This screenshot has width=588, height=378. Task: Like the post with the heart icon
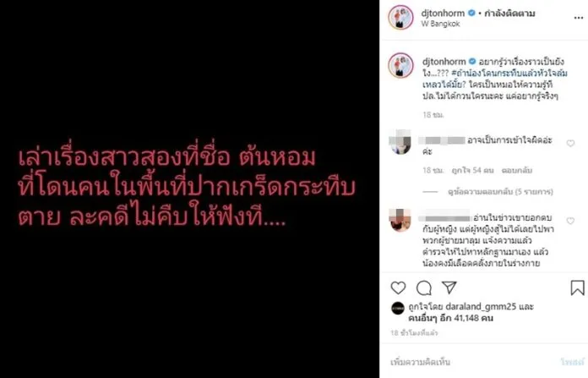tap(398, 288)
